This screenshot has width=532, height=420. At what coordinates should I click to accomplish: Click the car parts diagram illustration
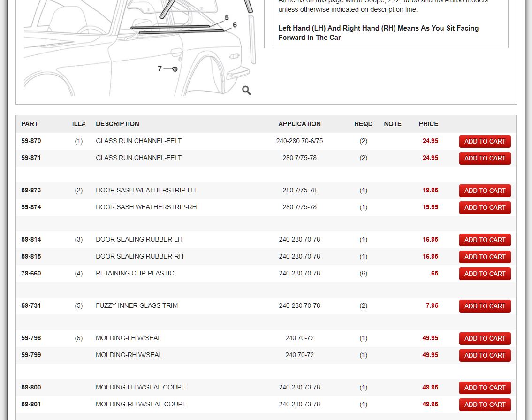140,47
